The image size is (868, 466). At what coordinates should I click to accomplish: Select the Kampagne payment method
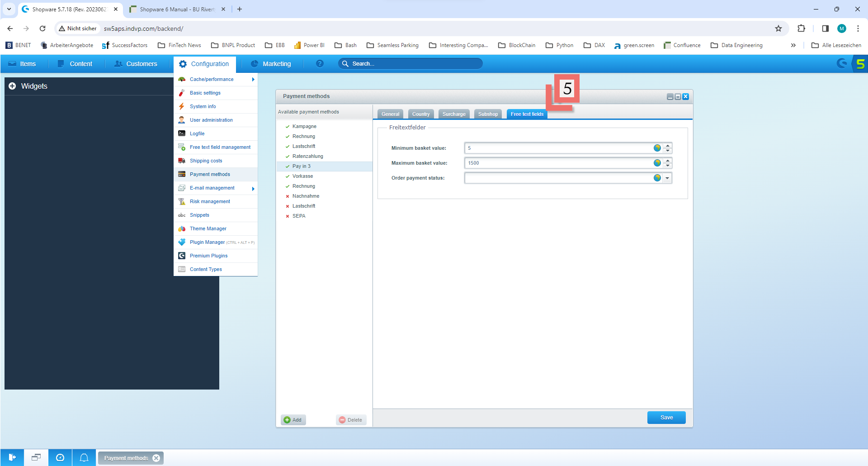pos(304,126)
